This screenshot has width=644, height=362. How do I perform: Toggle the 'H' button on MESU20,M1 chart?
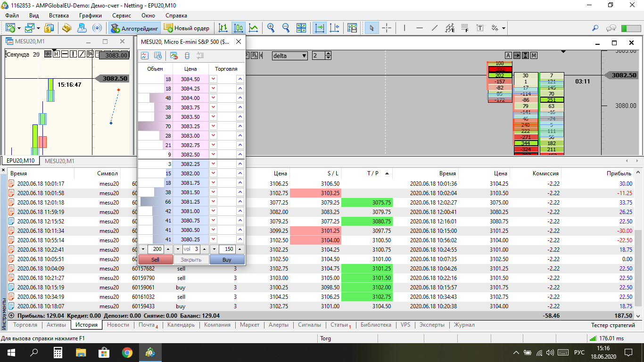click(x=57, y=54)
